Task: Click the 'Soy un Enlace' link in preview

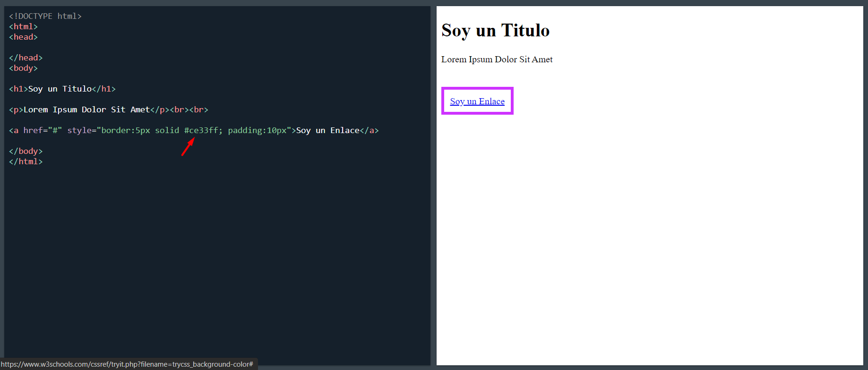Action: tap(477, 101)
